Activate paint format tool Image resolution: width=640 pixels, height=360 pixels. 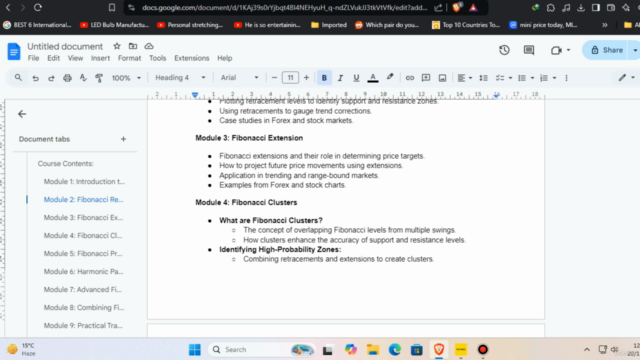click(x=99, y=78)
